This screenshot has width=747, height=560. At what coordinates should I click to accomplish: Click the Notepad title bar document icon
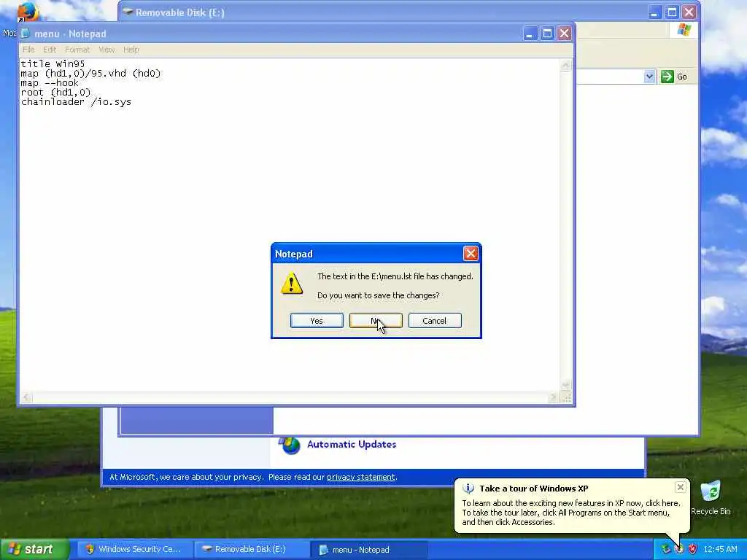pos(26,34)
